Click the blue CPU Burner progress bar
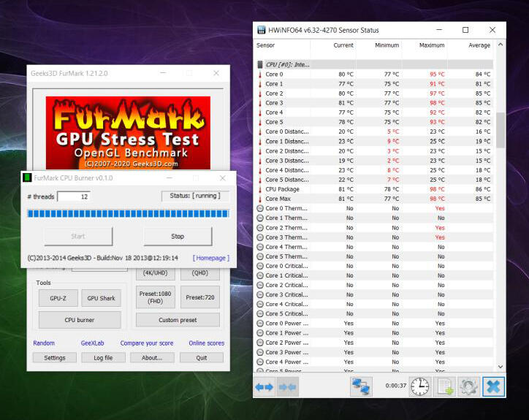The width and height of the screenshot is (529, 420). coord(128,213)
